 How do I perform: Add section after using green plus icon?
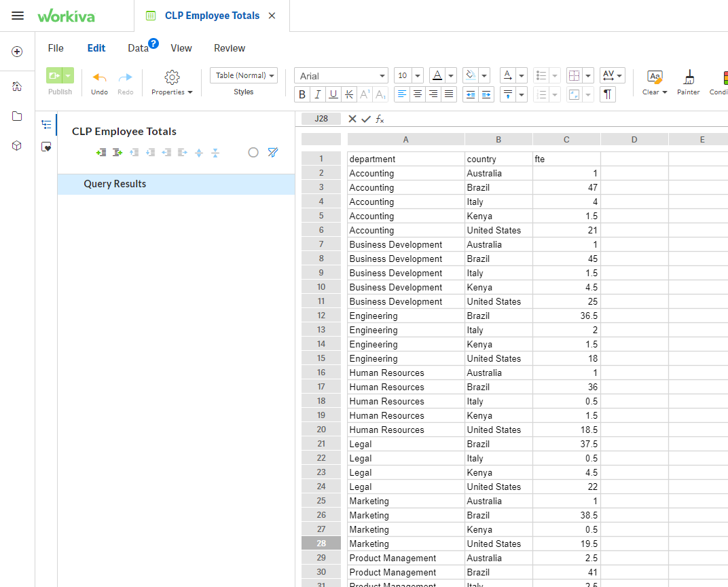click(x=117, y=153)
